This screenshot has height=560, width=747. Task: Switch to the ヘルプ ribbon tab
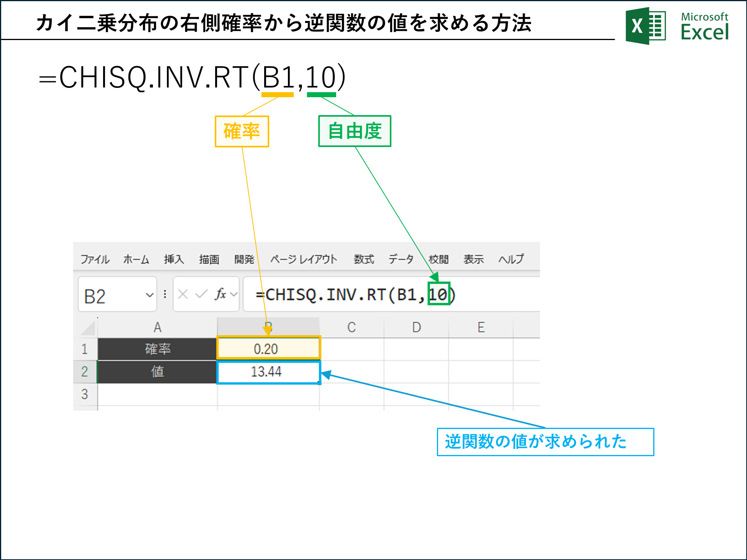[510, 259]
